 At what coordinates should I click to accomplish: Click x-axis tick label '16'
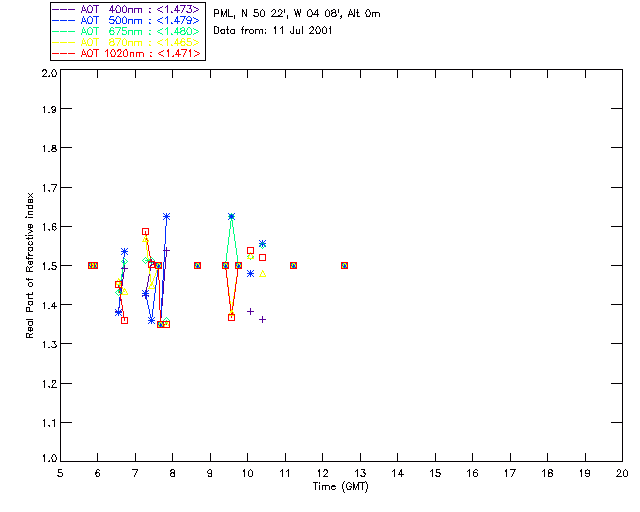click(473, 473)
